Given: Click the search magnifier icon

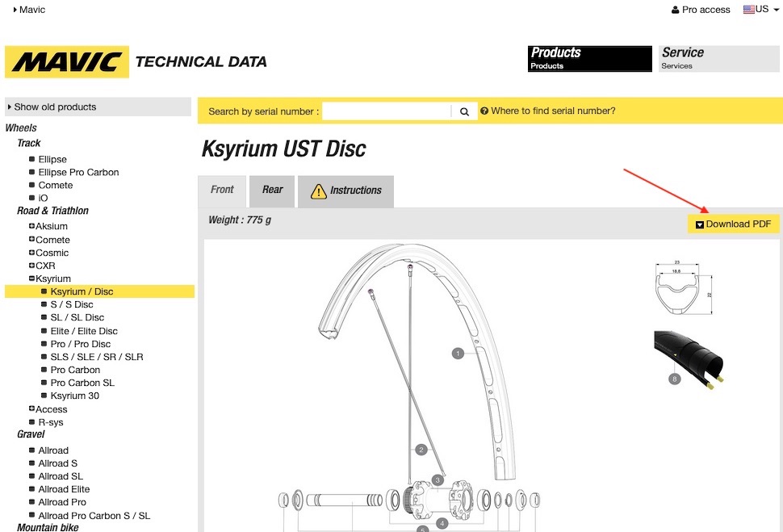Looking at the screenshot, I should coord(464,111).
